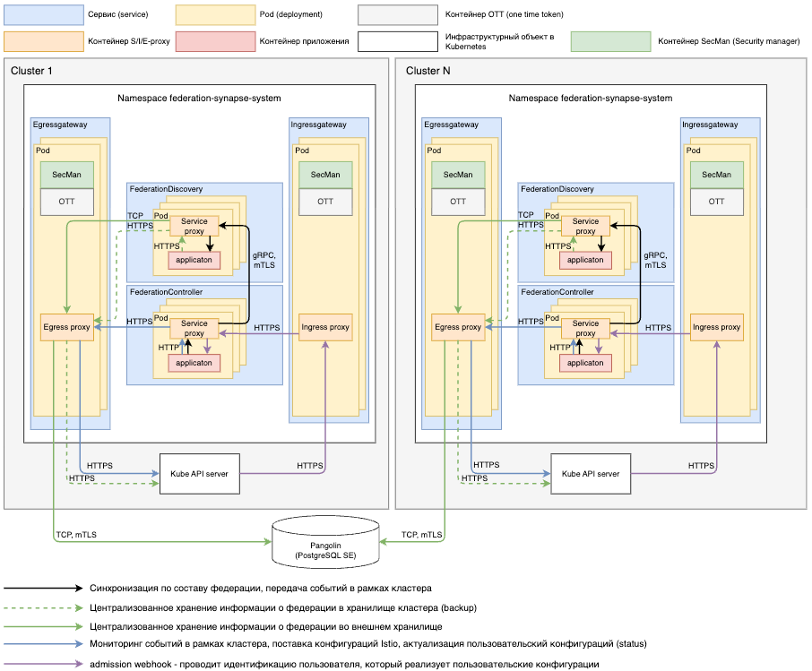Image resolution: width=812 pixels, height=671 pixels.
Task: Select SecMan container in Cluster 1 Egressgateway
Action: click(67, 175)
